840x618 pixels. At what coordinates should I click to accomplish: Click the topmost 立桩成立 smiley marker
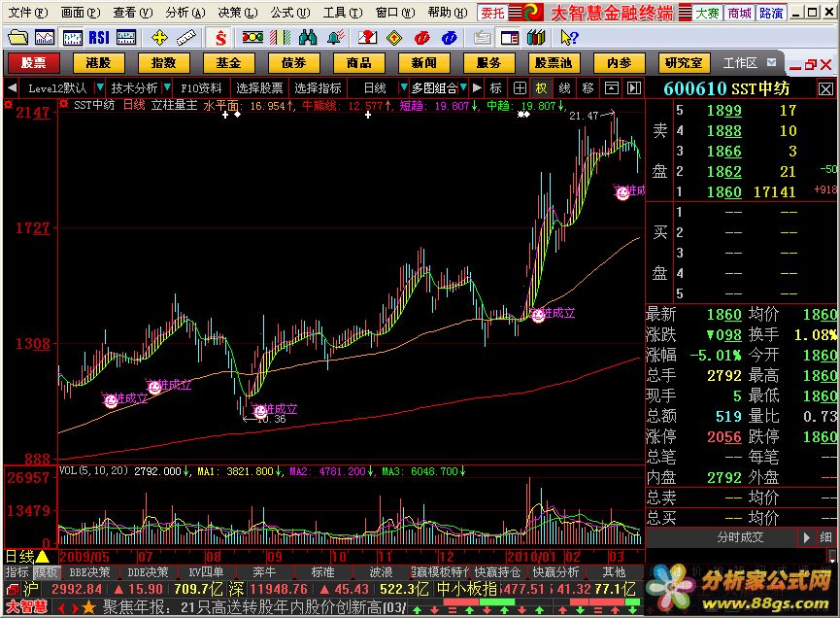tap(622, 193)
